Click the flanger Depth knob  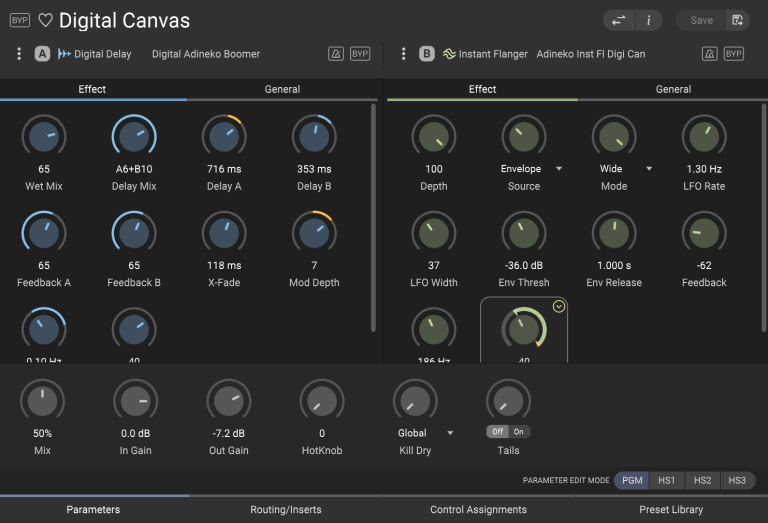pyautogui.click(x=434, y=137)
